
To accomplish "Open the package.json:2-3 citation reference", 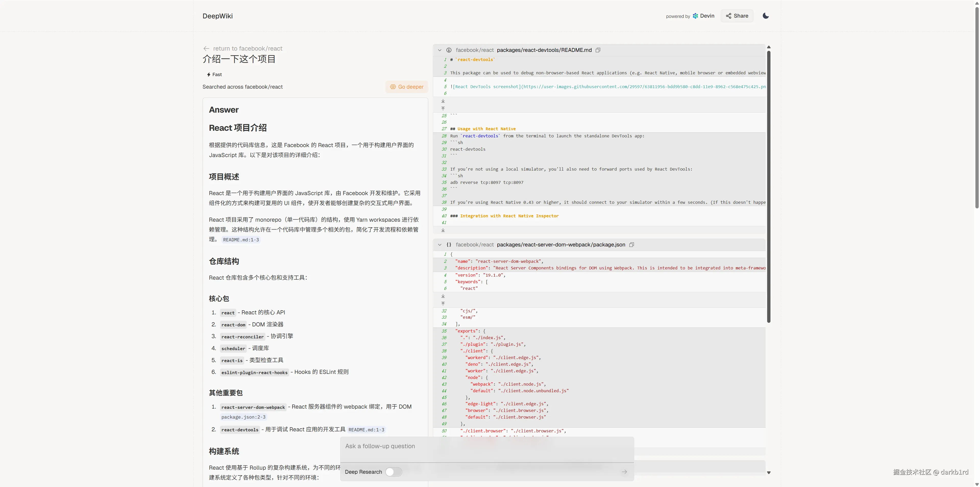I will [243, 417].
